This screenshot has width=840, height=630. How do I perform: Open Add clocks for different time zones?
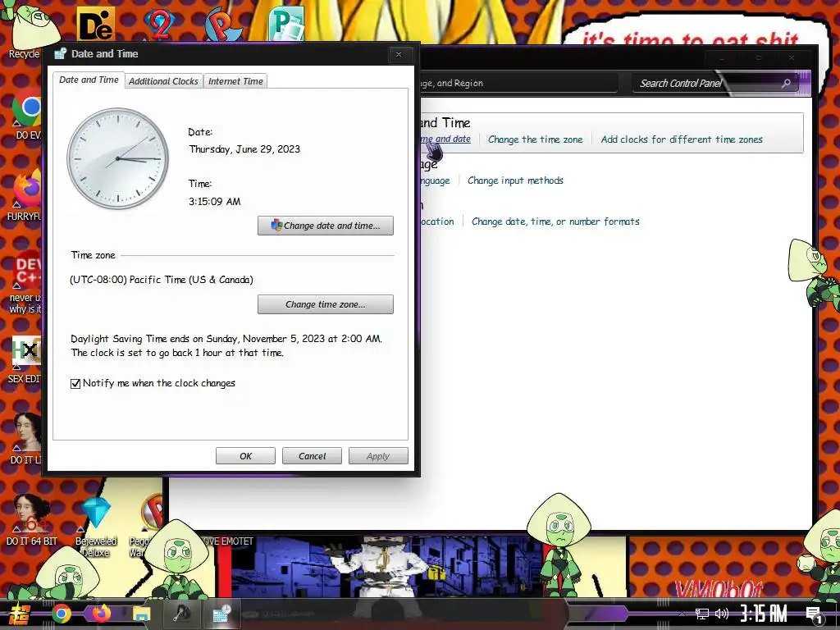682,139
